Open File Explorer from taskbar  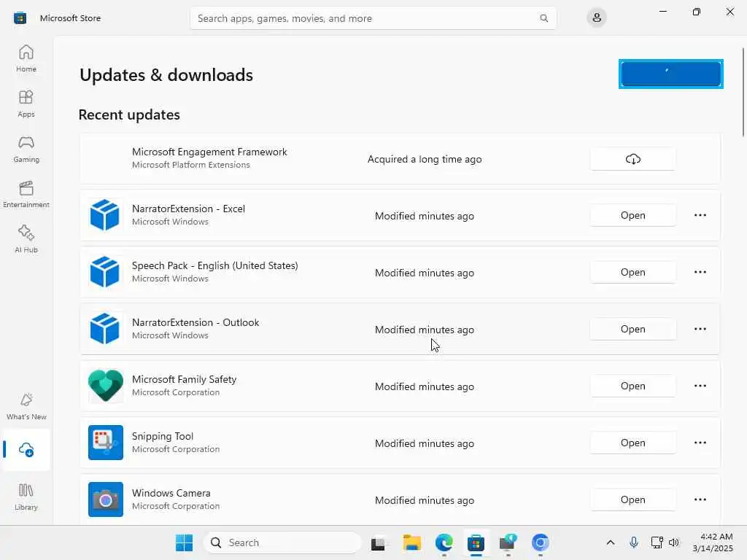[x=412, y=542]
